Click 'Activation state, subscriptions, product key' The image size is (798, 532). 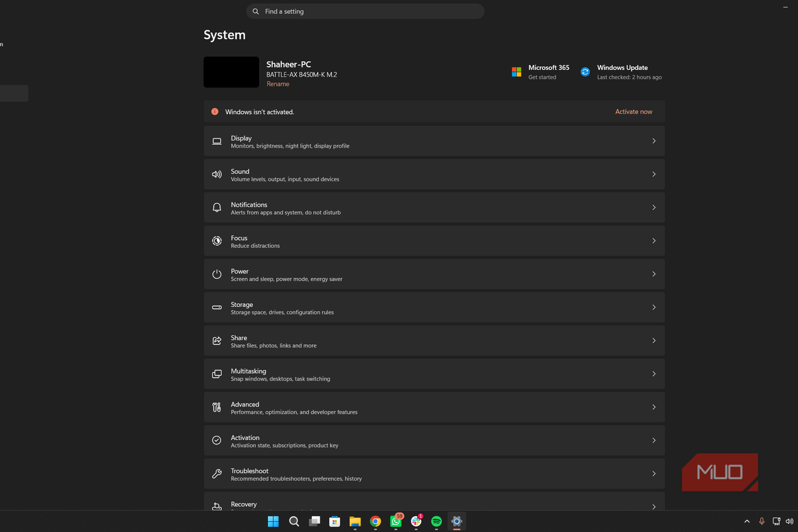tap(284, 446)
